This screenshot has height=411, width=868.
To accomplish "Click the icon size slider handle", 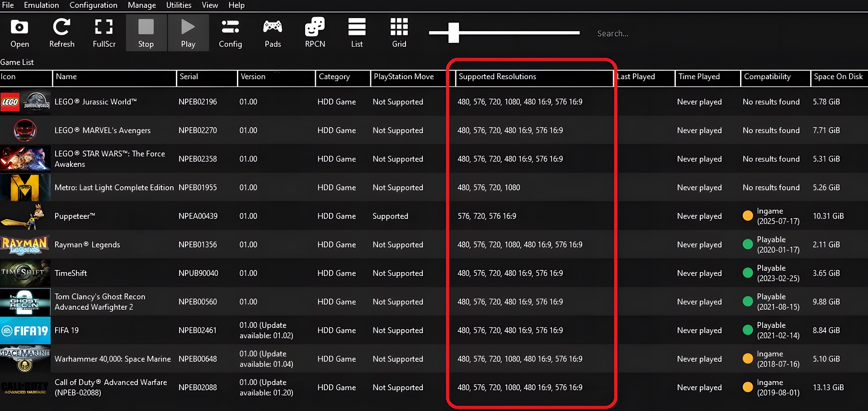I will click(x=453, y=33).
